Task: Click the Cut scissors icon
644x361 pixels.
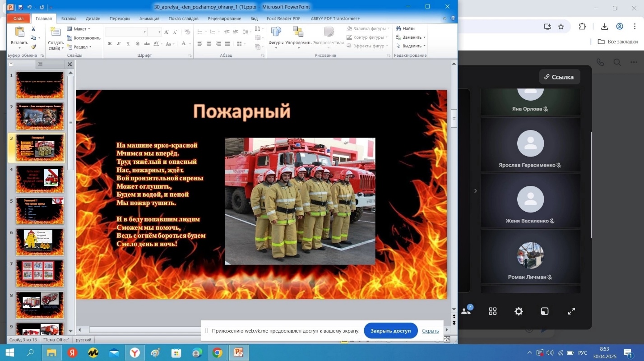Action: click(x=33, y=29)
